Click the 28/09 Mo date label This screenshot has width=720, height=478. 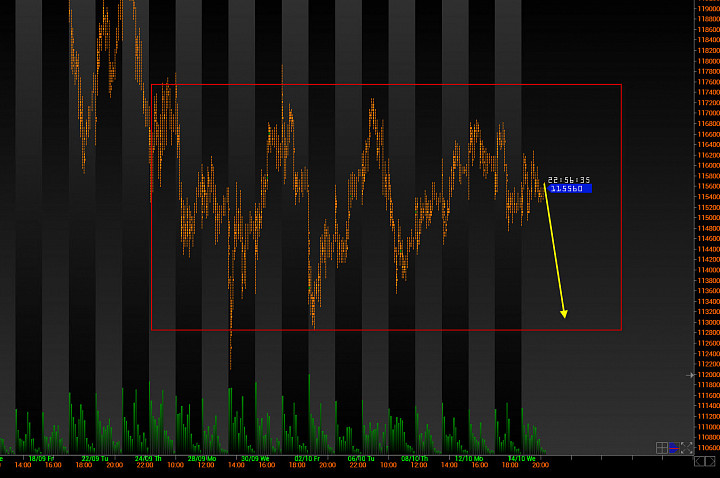[202, 459]
